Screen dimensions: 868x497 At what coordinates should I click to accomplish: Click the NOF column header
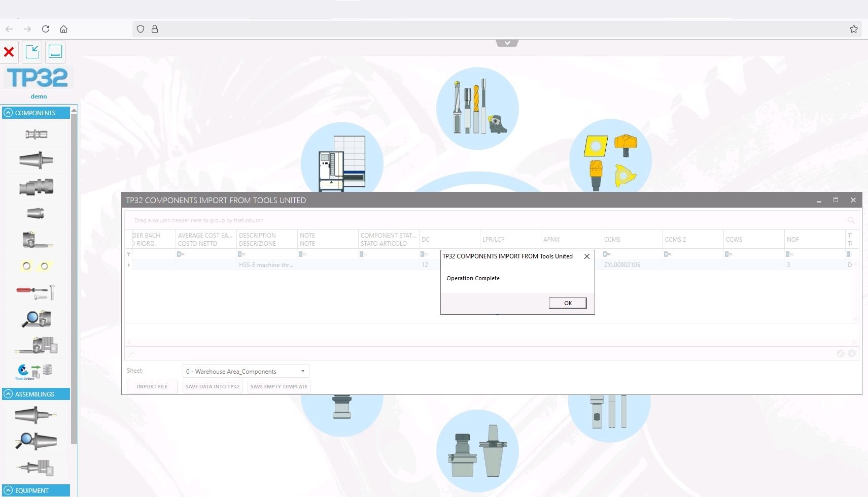click(815, 239)
